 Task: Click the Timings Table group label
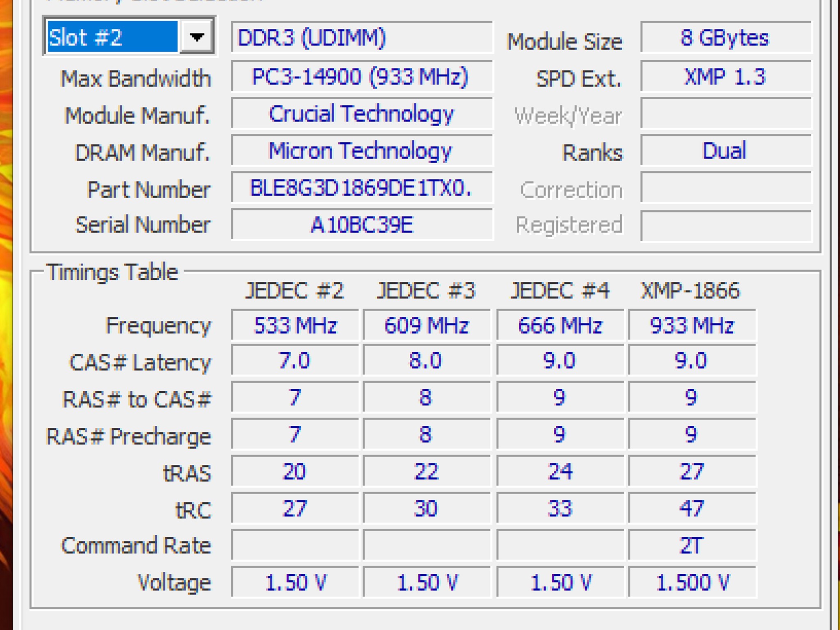[x=113, y=272]
